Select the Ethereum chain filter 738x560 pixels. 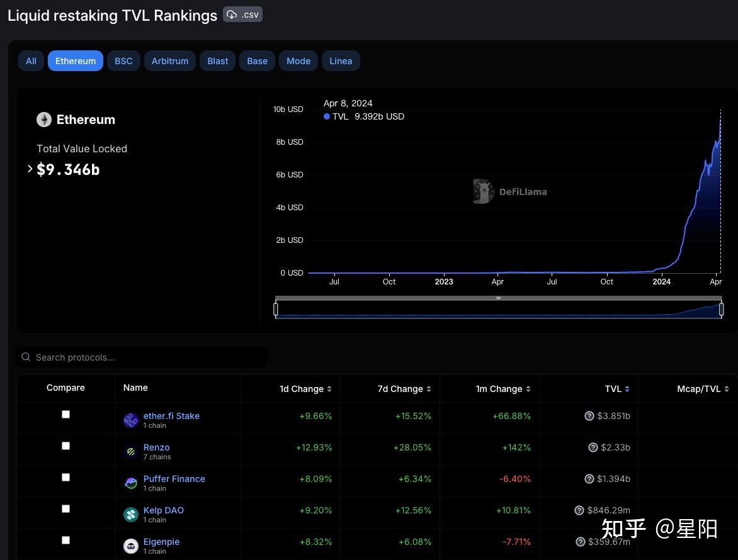[76, 61]
